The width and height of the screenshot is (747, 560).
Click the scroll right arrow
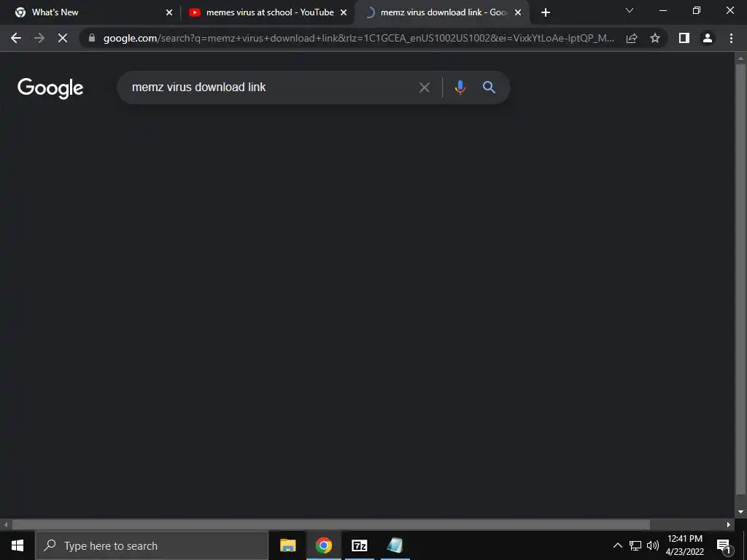pos(729,525)
